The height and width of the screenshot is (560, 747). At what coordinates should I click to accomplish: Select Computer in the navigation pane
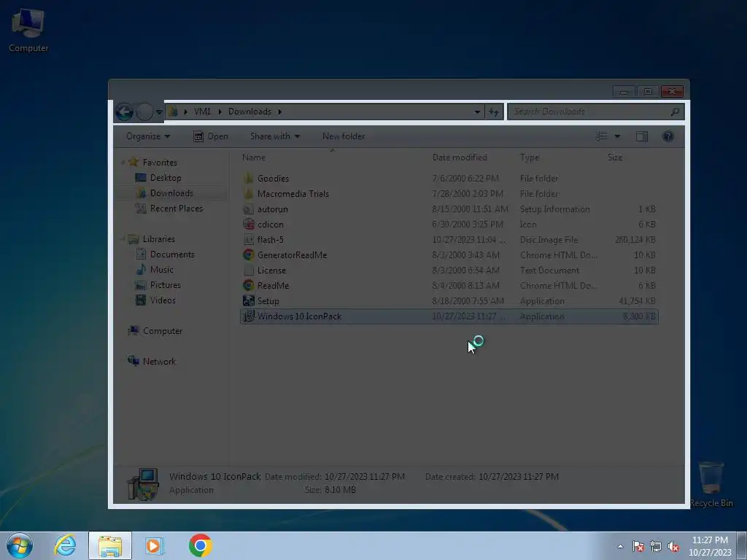pyautogui.click(x=163, y=331)
